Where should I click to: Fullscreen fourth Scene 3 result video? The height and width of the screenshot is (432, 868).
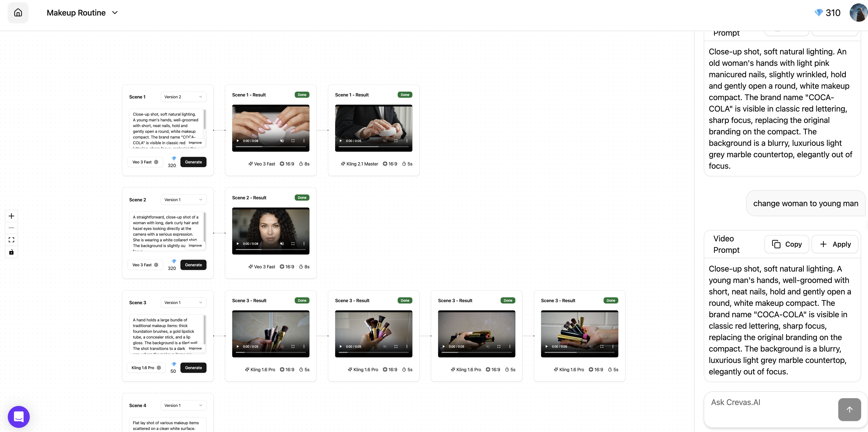(x=602, y=347)
